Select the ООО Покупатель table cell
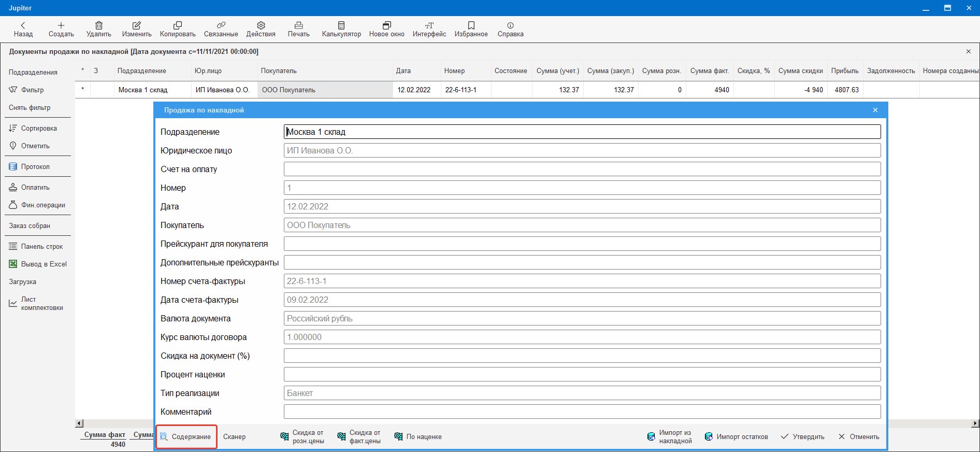980x452 pixels. [325, 90]
